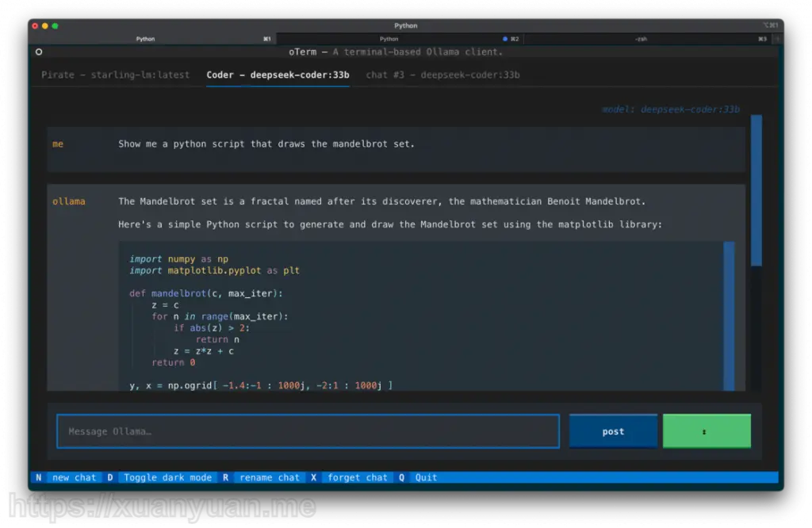The width and height of the screenshot is (812, 528).
Task: Click the message 'Show me a python script'
Action: pyautogui.click(x=266, y=144)
